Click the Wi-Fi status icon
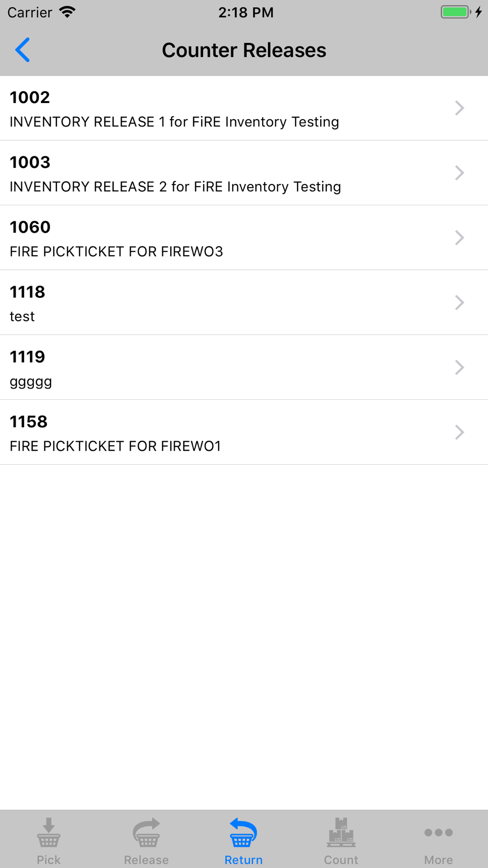The height and width of the screenshot is (868, 488). click(x=67, y=12)
